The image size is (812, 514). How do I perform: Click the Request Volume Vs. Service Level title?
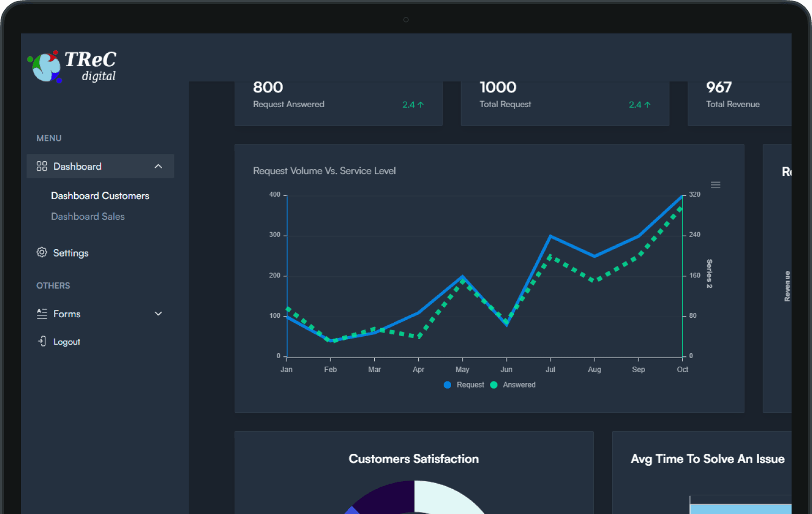pos(325,171)
